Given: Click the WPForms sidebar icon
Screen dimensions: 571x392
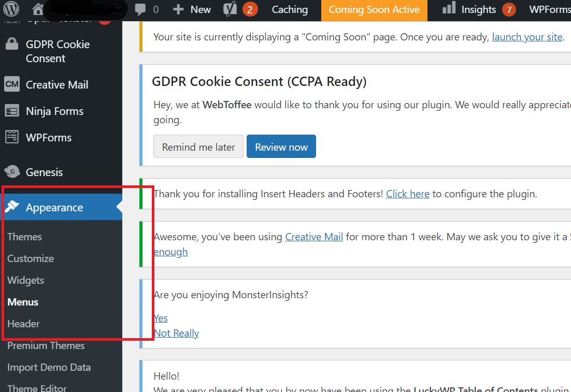Looking at the screenshot, I should (x=11, y=137).
